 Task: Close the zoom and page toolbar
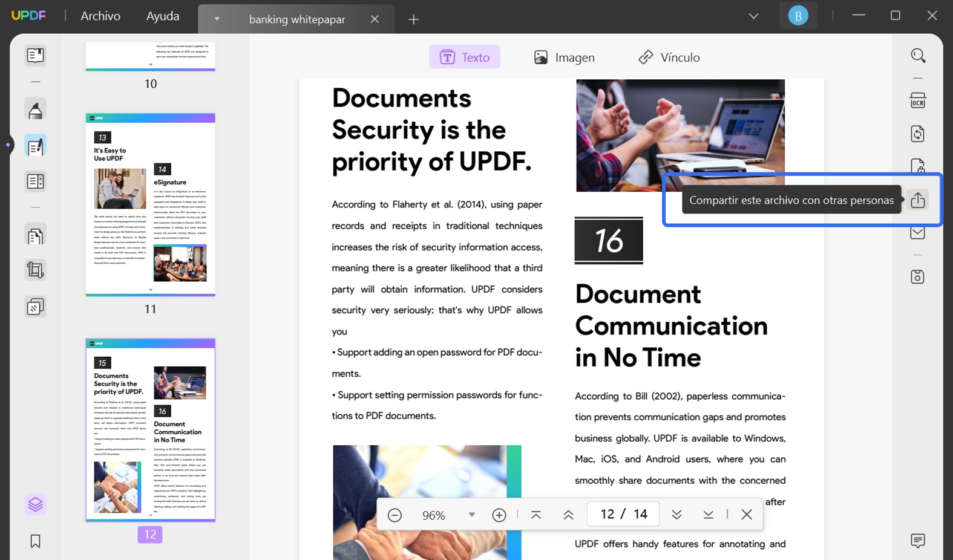click(747, 515)
